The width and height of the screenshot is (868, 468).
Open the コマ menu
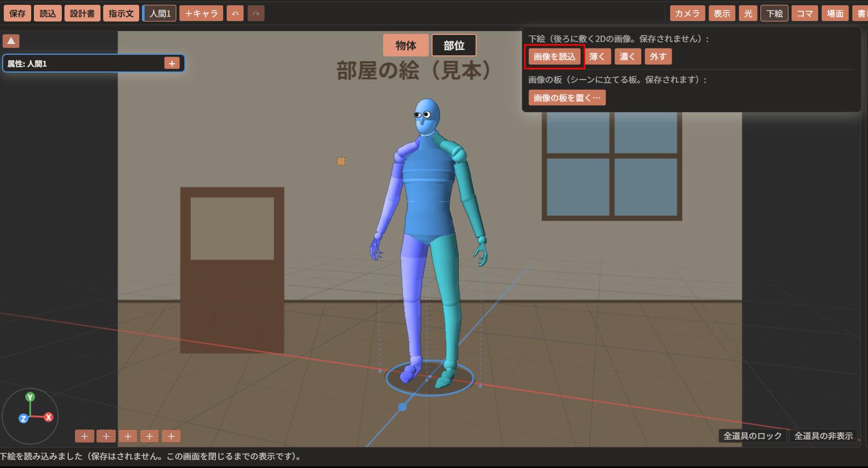click(x=805, y=13)
